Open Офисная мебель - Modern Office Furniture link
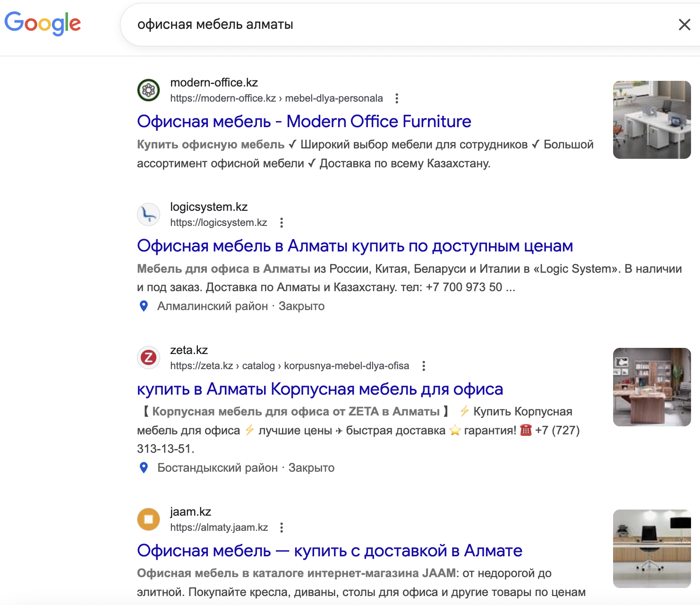 pos(304,121)
